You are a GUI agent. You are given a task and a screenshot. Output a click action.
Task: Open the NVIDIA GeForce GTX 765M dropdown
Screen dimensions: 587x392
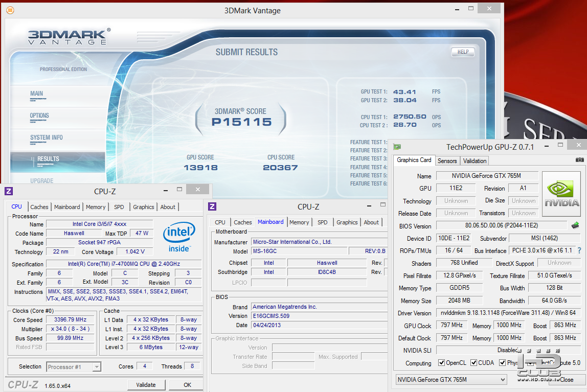[x=451, y=380]
